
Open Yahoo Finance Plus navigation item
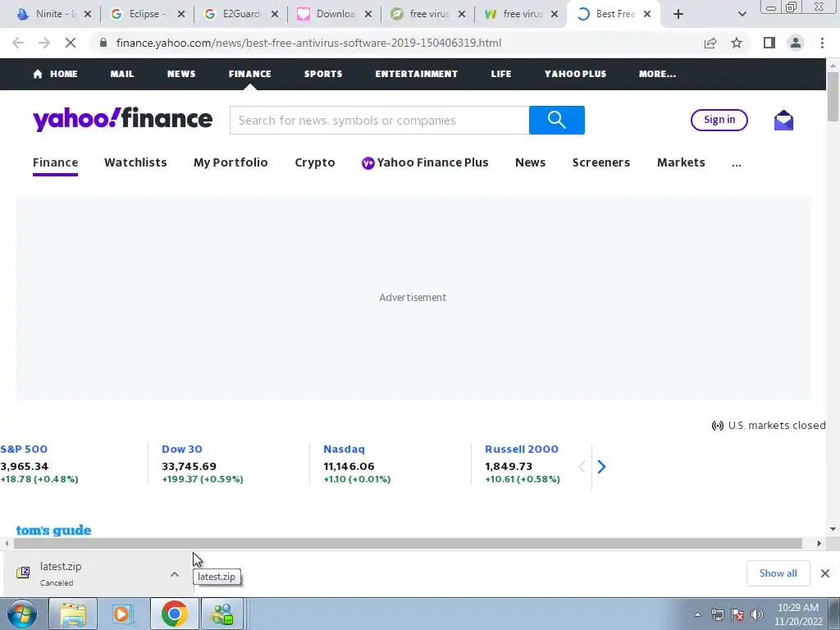tap(426, 162)
